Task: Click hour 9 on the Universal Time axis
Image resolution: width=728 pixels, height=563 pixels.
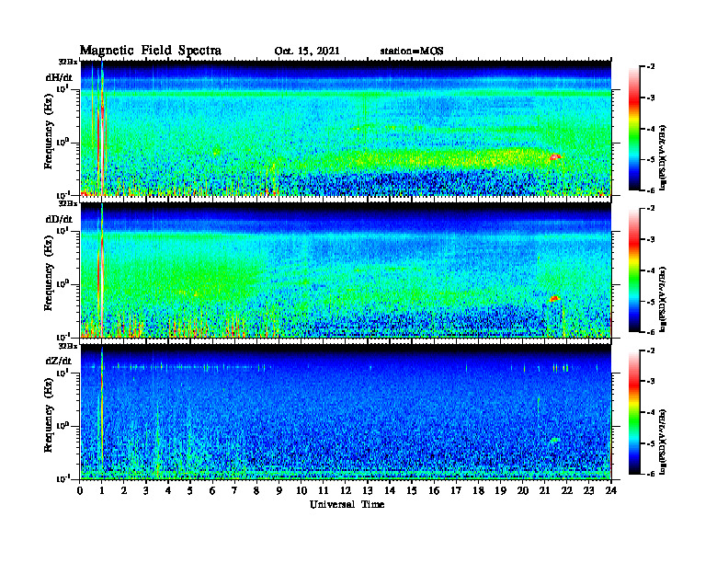Action: (x=279, y=491)
